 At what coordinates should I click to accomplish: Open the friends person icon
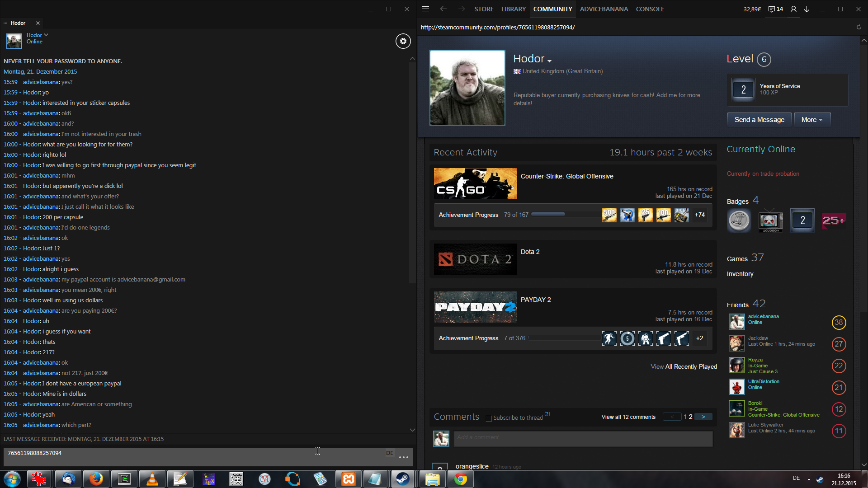click(793, 9)
